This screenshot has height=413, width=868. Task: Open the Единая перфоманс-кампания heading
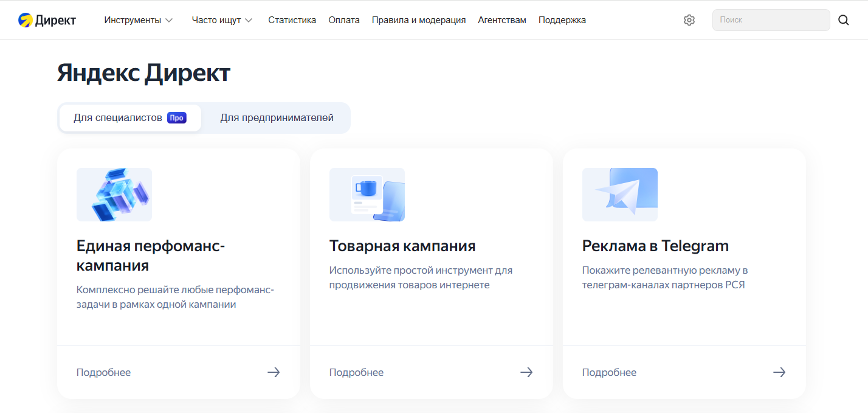[x=151, y=256]
